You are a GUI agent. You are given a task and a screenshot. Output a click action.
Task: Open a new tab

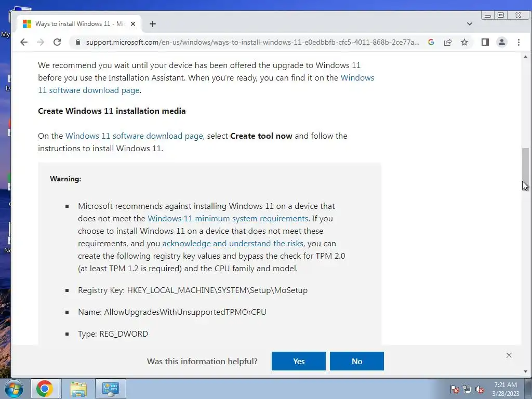tap(153, 24)
